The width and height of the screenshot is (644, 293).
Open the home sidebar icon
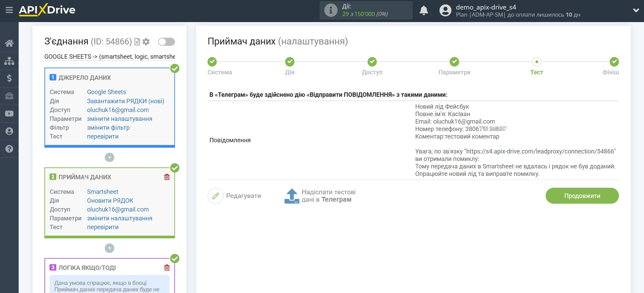(9, 43)
